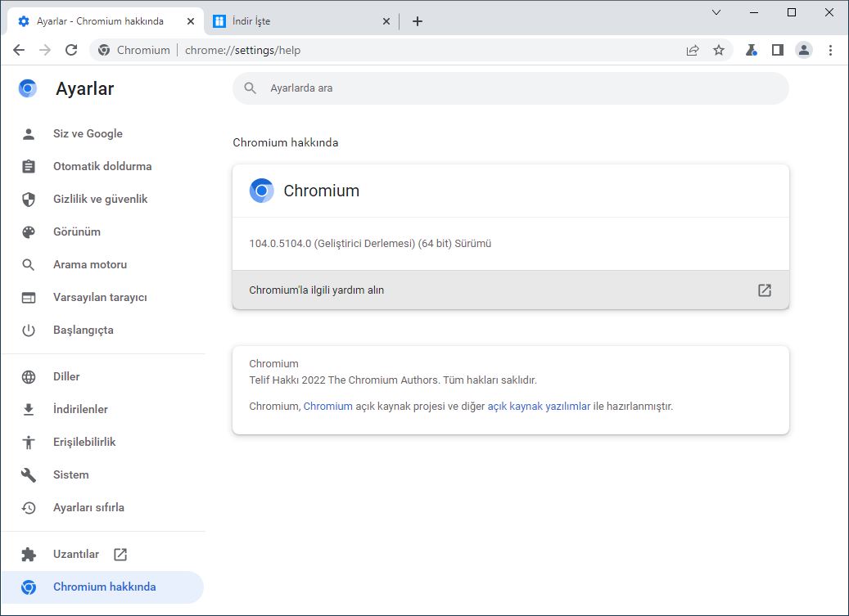Viewport: 849px width, 616px height.
Task: Close the Ayarlar settings tab
Action: click(x=191, y=21)
